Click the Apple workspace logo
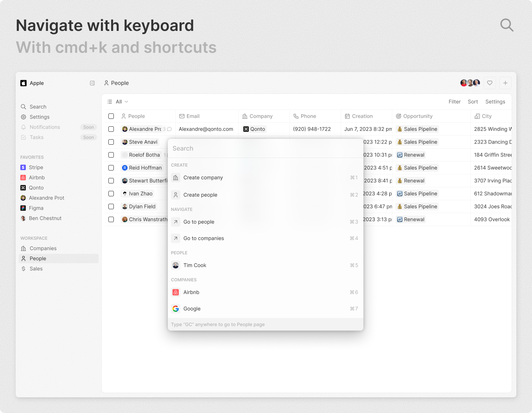 (x=23, y=83)
